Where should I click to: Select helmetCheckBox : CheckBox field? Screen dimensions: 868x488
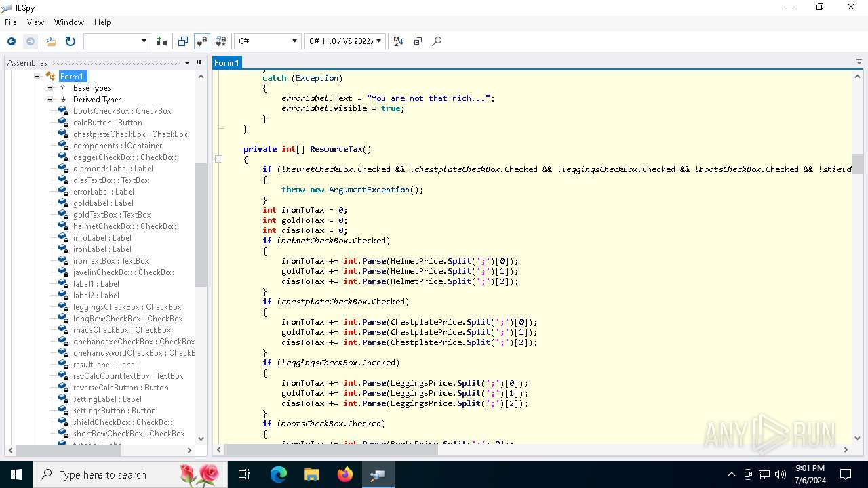[x=125, y=226]
